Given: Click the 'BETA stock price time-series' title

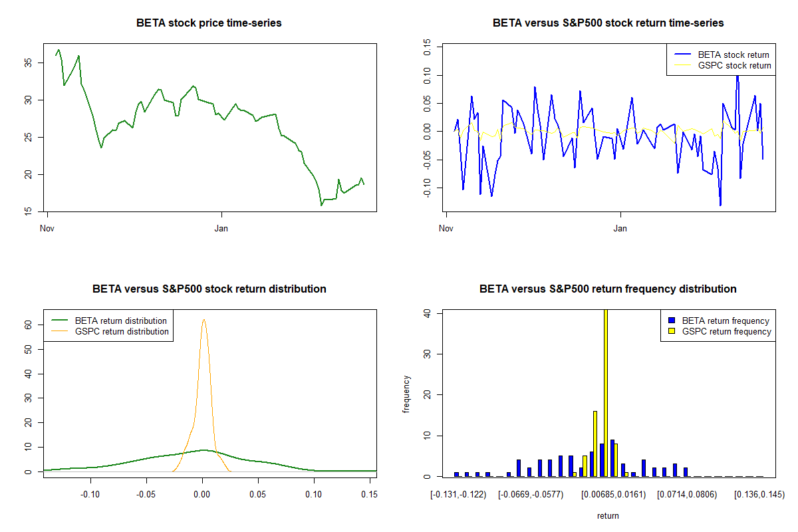Looking at the screenshot, I should point(209,23).
